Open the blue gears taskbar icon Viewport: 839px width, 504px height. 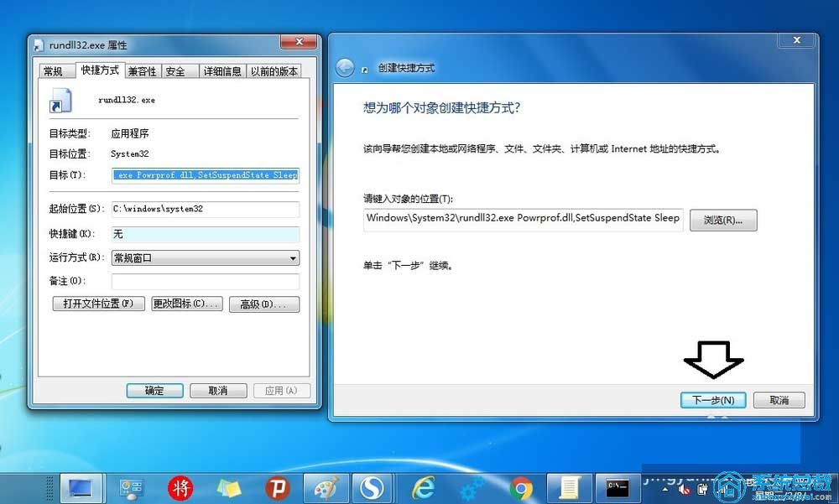pos(472,488)
